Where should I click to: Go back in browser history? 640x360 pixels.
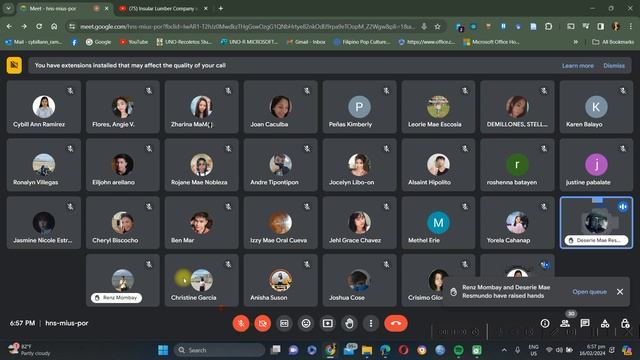point(9,27)
